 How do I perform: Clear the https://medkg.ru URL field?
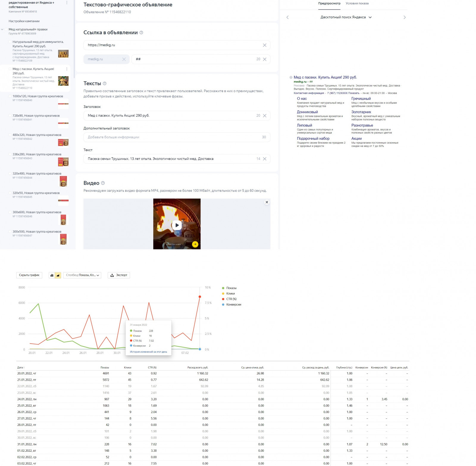[x=264, y=45]
